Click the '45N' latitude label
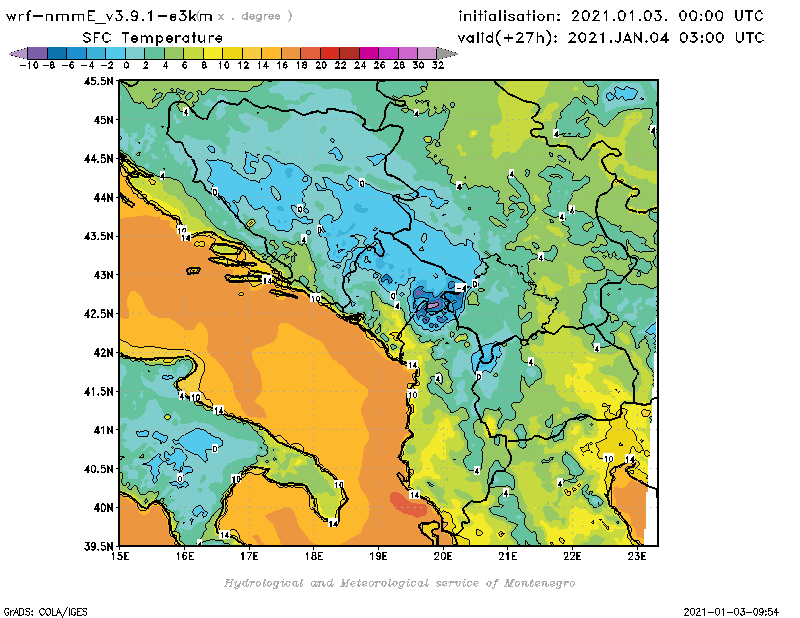This screenshot has width=800, height=618. tap(103, 120)
